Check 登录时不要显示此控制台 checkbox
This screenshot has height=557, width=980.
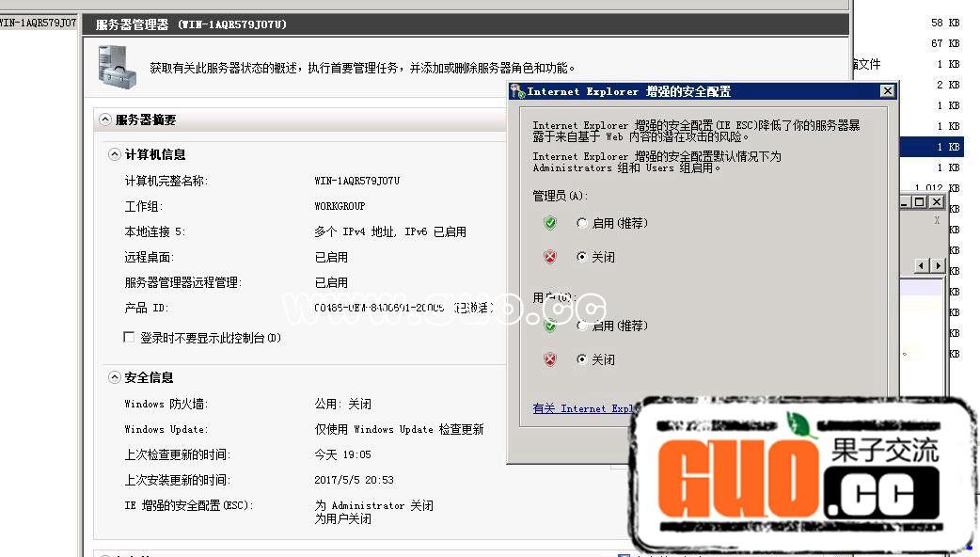point(130,337)
